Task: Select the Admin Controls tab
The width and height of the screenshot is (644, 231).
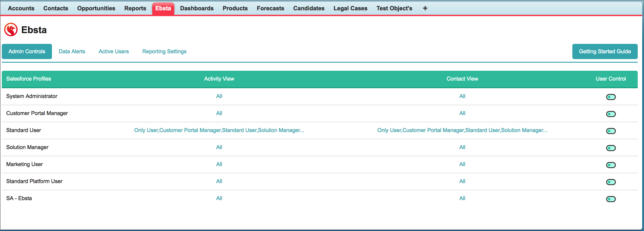Action: click(27, 51)
